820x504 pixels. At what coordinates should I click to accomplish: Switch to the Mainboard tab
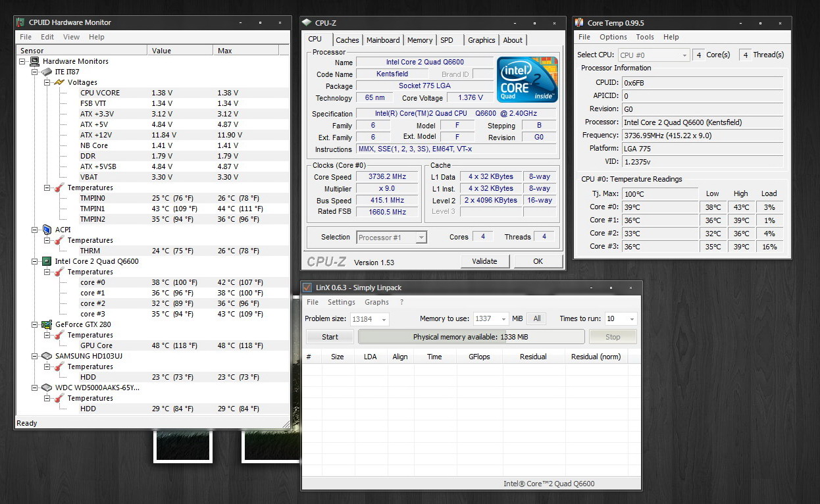(x=383, y=40)
